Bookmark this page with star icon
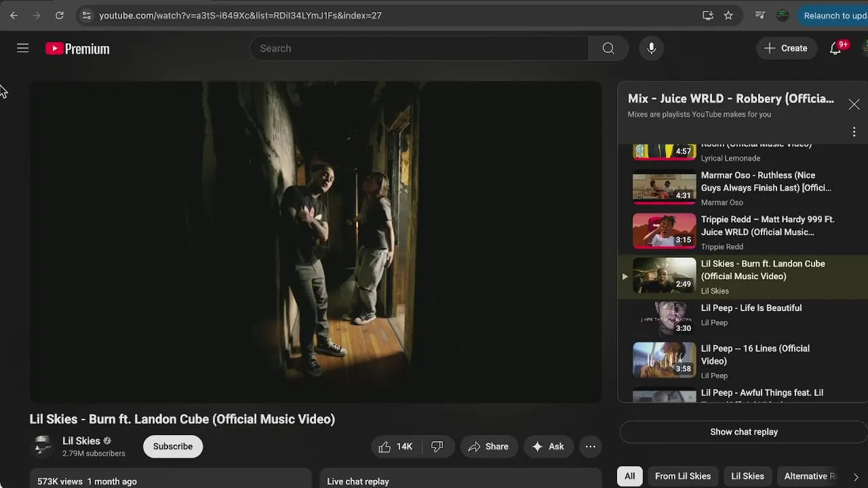 click(x=728, y=15)
